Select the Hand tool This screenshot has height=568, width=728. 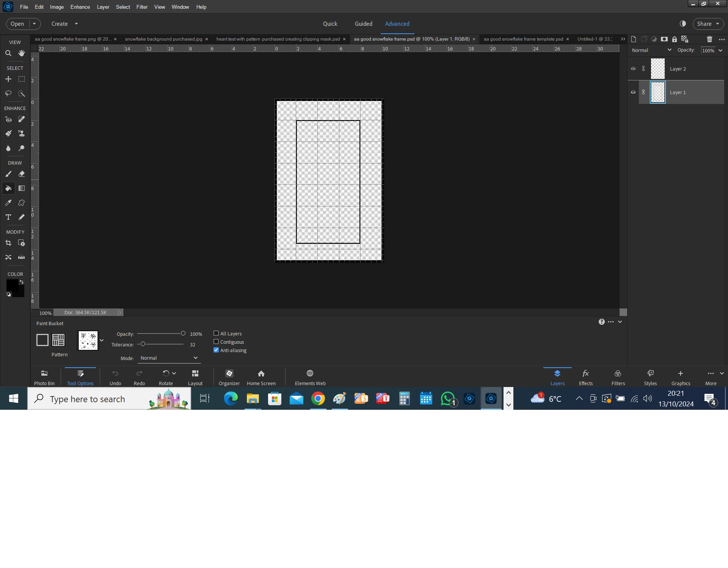coord(22,53)
